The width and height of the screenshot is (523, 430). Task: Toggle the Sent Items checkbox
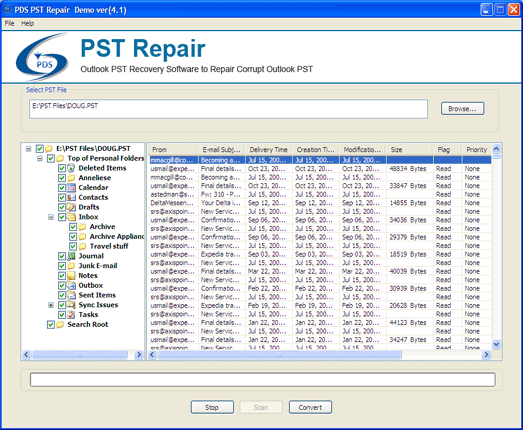pyautogui.click(x=62, y=295)
